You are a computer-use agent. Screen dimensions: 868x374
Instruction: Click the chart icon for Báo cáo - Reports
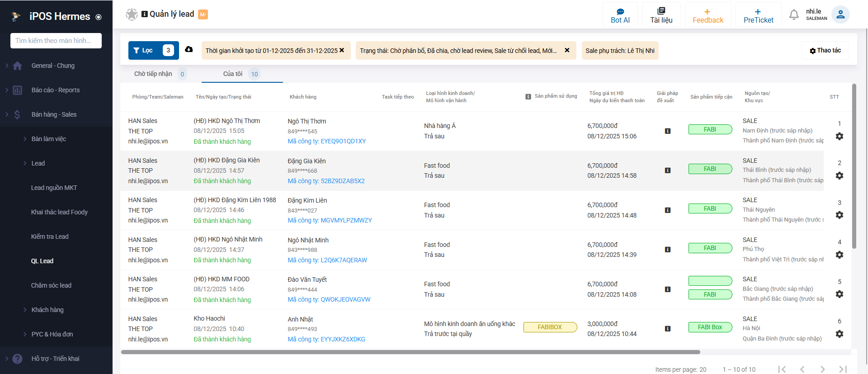pos(18,90)
